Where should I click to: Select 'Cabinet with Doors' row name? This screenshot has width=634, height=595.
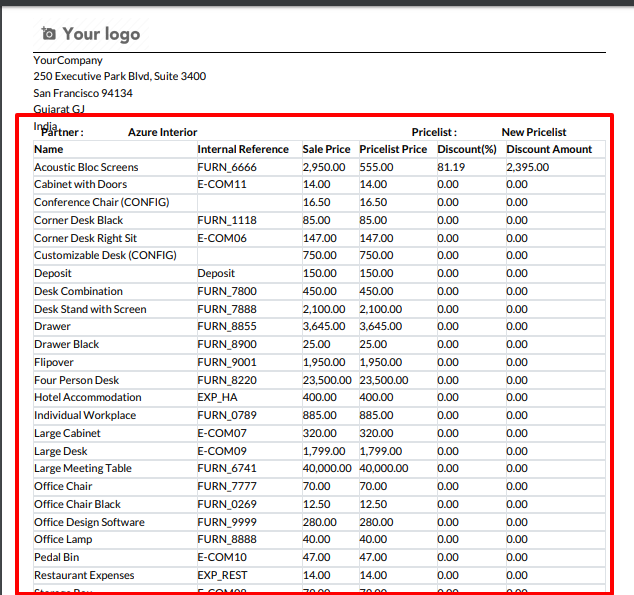coord(80,184)
